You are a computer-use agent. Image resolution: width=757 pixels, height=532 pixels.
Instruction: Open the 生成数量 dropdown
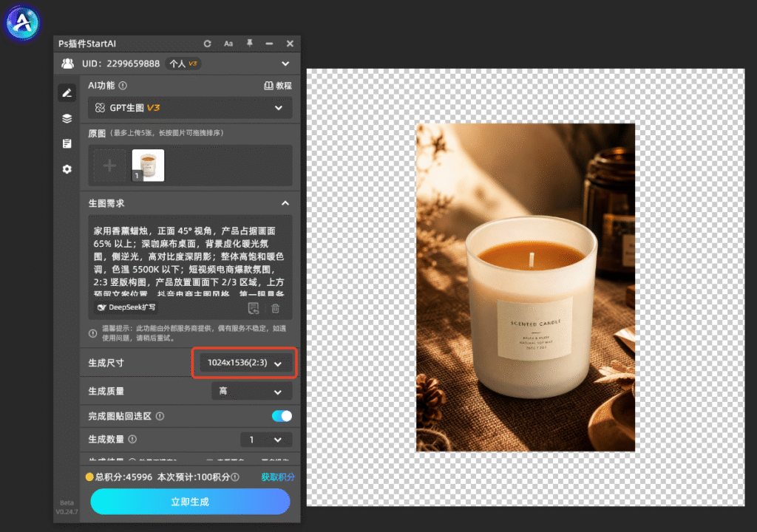[266, 440]
